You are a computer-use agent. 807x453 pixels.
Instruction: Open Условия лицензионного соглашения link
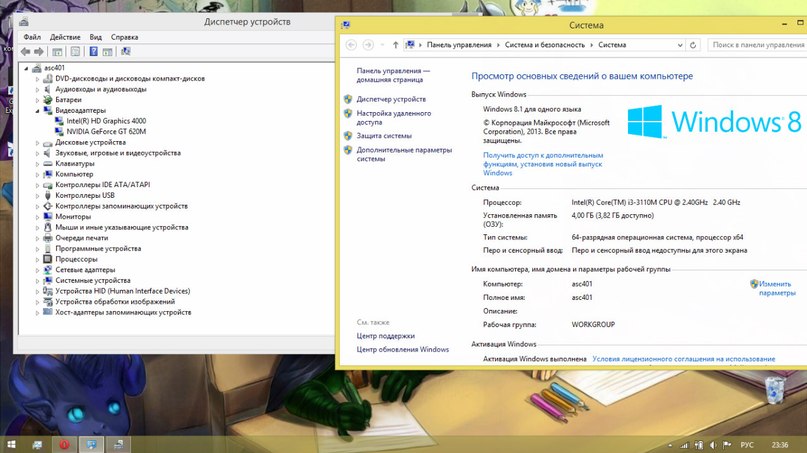683,359
